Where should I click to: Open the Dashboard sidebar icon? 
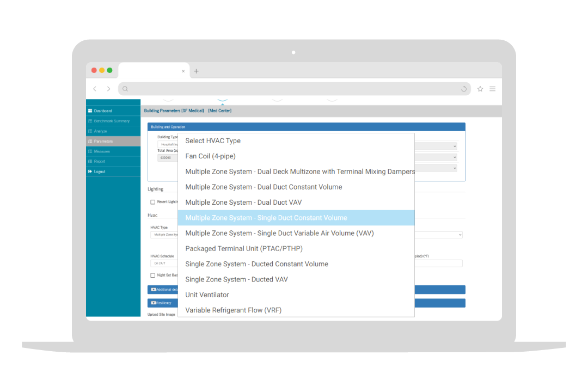tap(90, 111)
